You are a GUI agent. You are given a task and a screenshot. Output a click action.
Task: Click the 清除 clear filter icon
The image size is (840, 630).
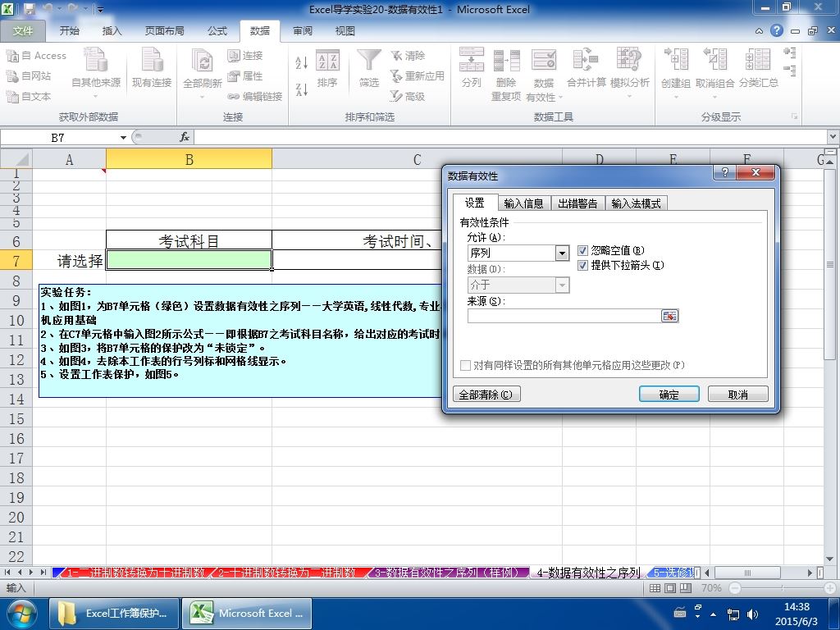pos(396,55)
